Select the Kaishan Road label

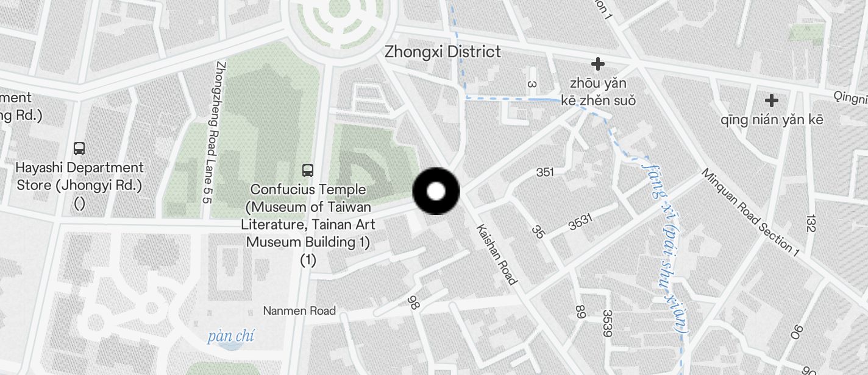[497, 254]
